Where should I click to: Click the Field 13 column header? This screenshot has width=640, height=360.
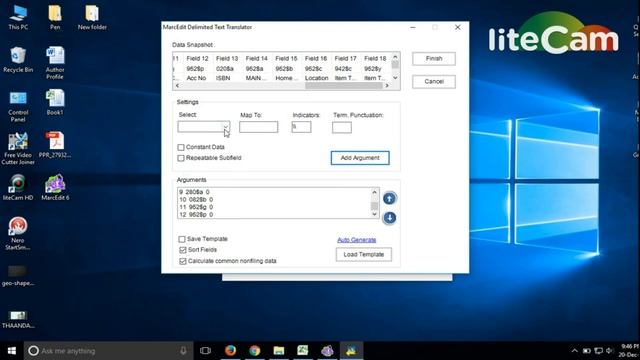(x=227, y=58)
